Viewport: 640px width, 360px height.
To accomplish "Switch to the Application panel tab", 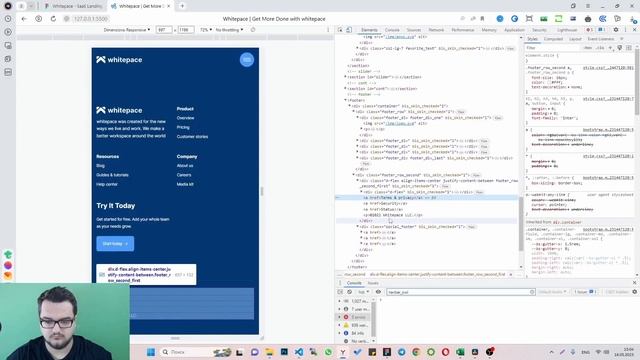I will [x=514, y=30].
